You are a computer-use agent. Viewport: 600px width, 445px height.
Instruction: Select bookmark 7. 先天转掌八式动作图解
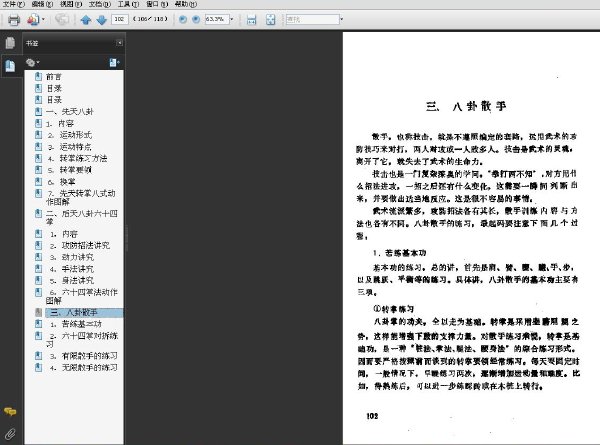coord(81,197)
